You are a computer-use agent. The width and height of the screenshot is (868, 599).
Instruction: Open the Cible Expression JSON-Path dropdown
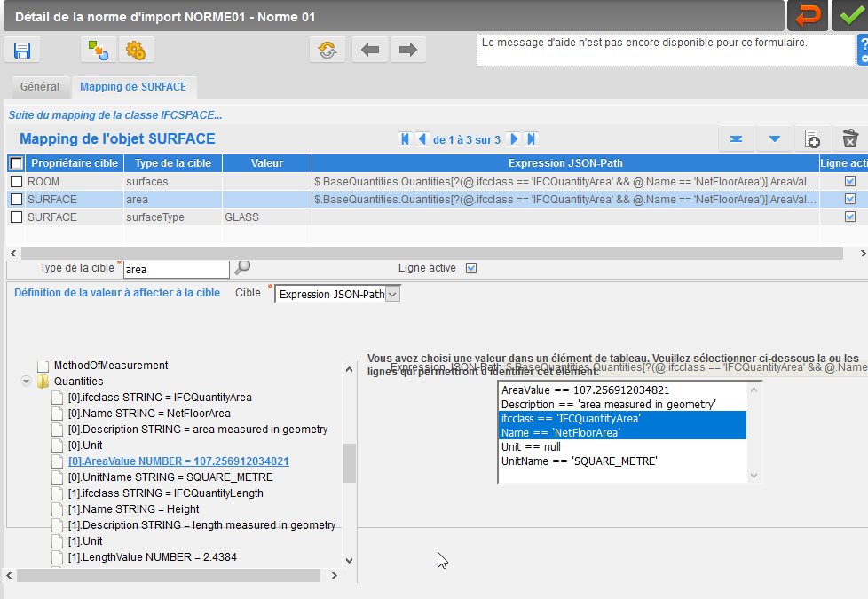point(392,294)
